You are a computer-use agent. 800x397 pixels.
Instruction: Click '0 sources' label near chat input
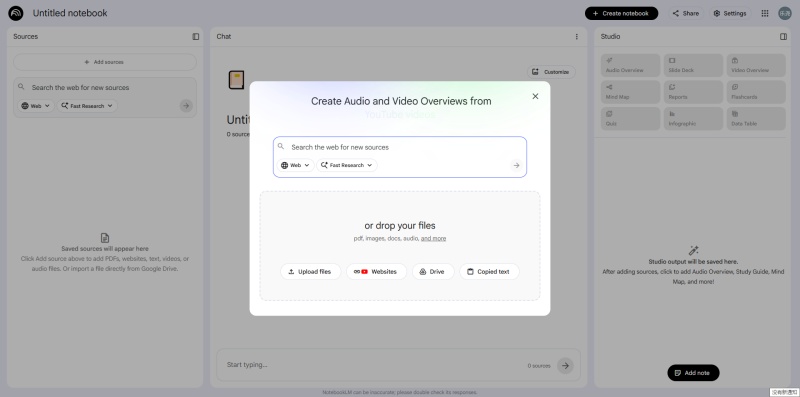539,366
